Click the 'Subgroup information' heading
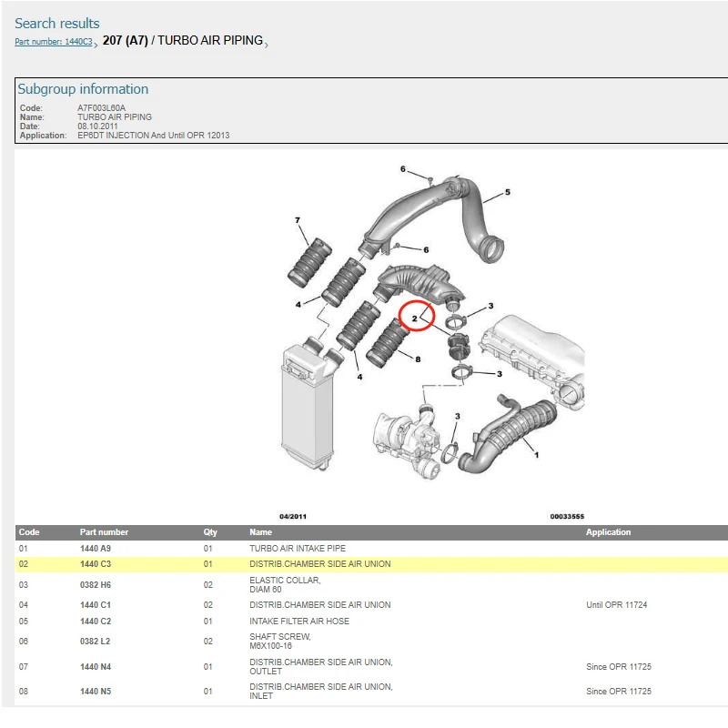 pos(83,89)
